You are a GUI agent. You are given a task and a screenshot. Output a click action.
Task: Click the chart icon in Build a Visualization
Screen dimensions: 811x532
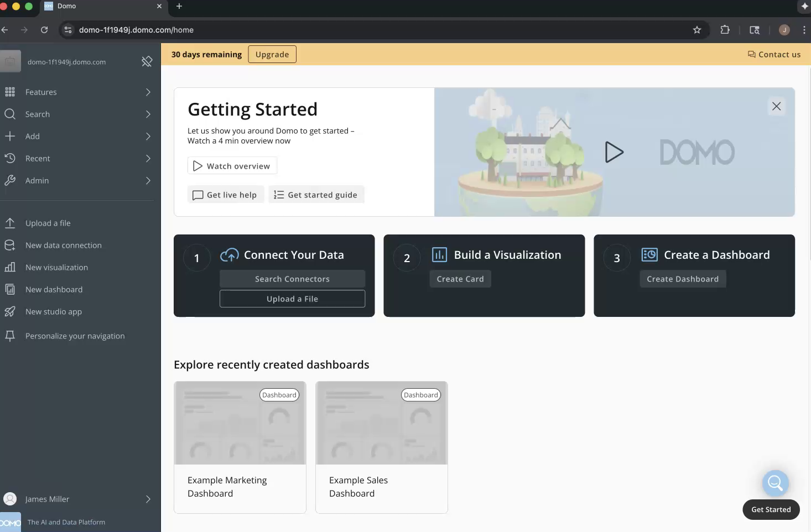coord(439,254)
